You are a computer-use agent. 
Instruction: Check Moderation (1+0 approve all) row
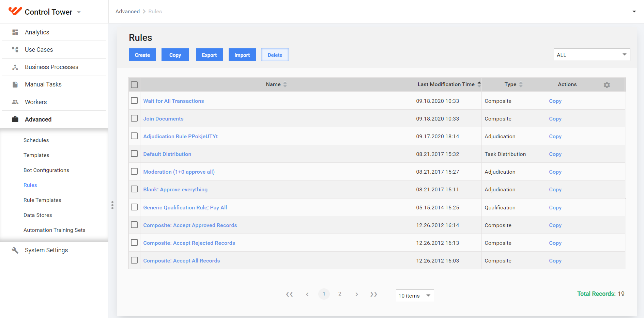point(134,171)
